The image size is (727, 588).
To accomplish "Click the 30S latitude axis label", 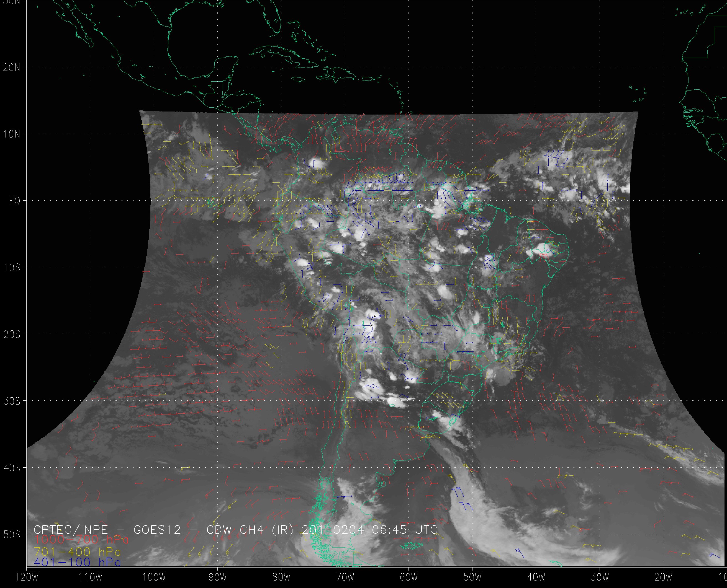I will click(12, 401).
